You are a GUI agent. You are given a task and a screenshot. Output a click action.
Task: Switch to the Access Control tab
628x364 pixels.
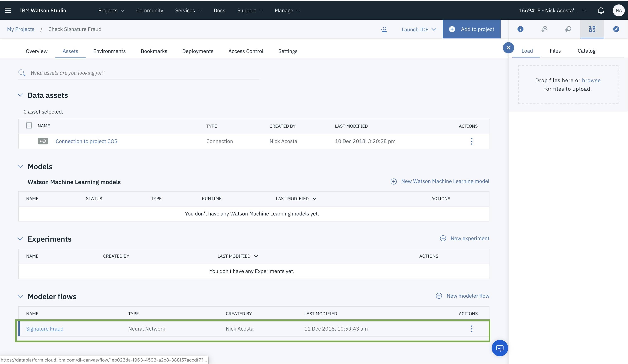[246, 51]
